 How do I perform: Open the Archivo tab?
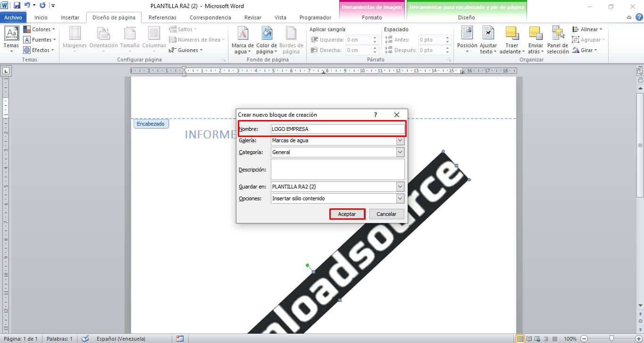(13, 17)
